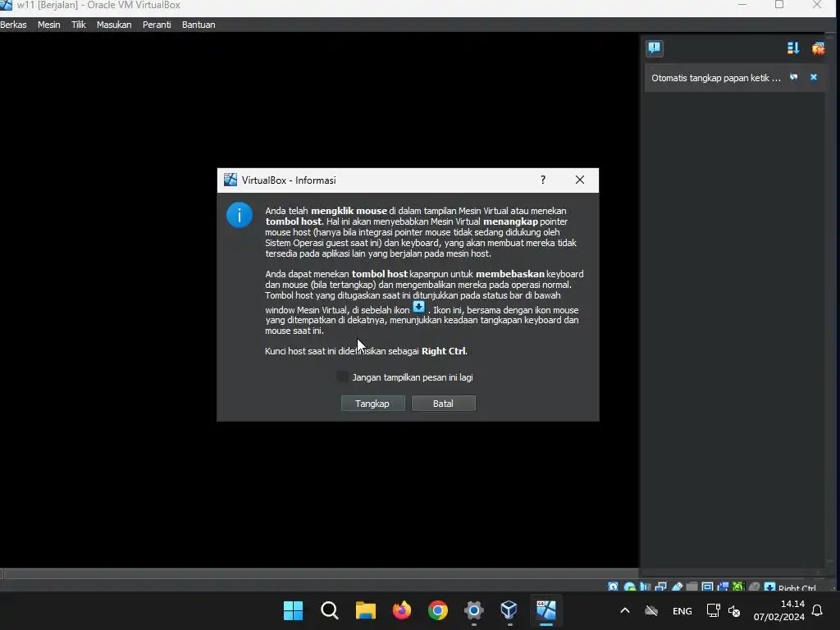Click the ENG language indicator
Viewport: 840px width, 630px height.
click(682, 610)
